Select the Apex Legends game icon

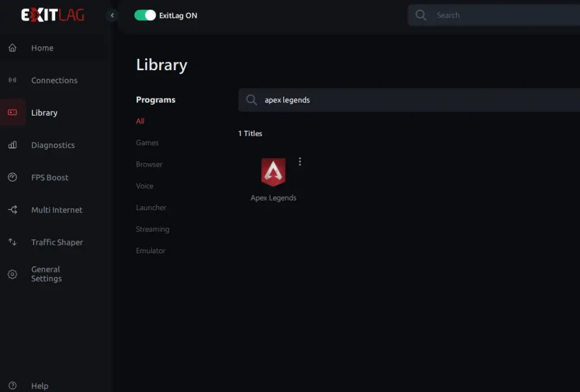pos(274,172)
